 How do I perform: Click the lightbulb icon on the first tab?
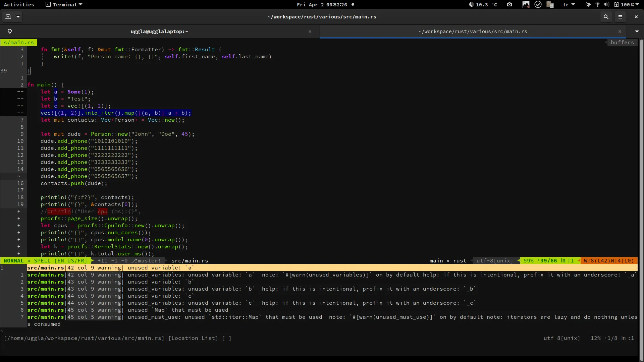10,31
